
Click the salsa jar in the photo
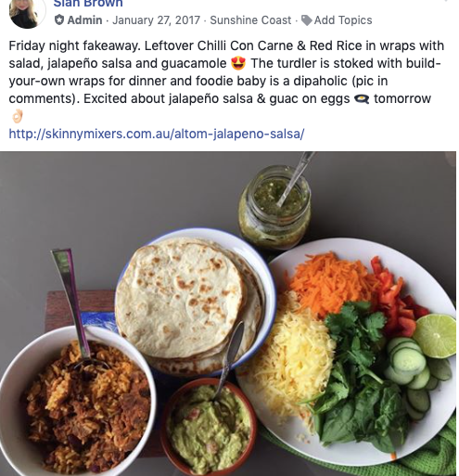pos(274,207)
